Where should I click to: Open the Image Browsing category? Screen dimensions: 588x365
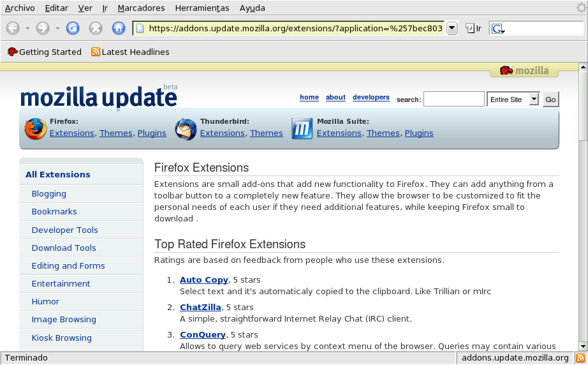[x=64, y=319]
